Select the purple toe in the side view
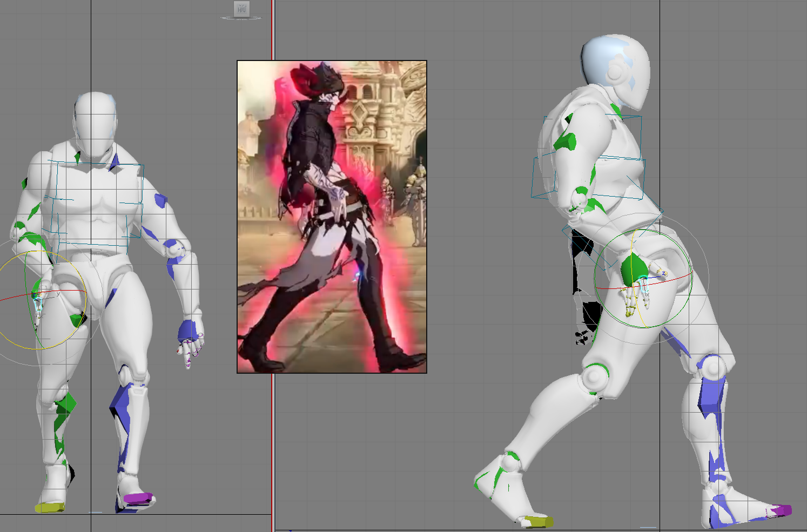This screenshot has width=807, height=532. click(779, 510)
